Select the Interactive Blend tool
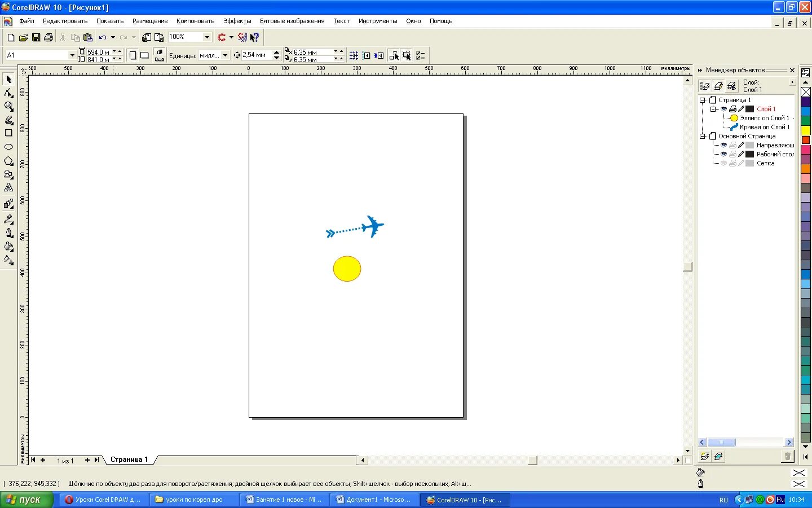The image size is (812, 508). point(8,204)
